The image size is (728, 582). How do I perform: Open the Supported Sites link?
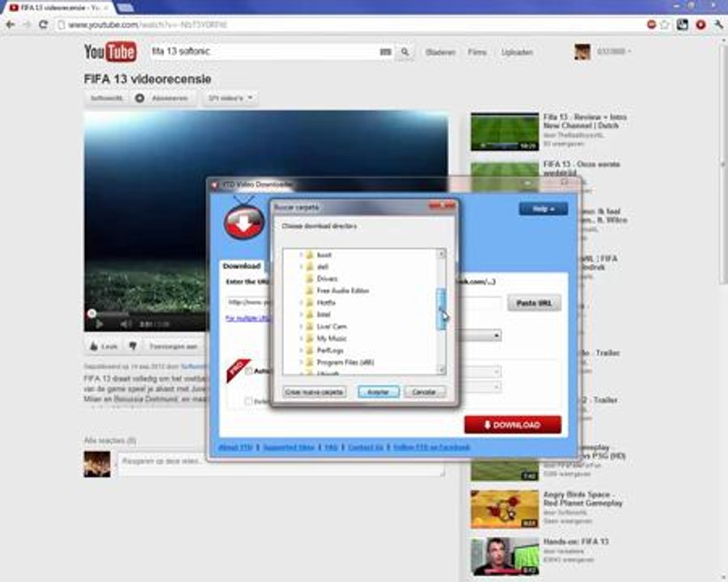point(288,447)
